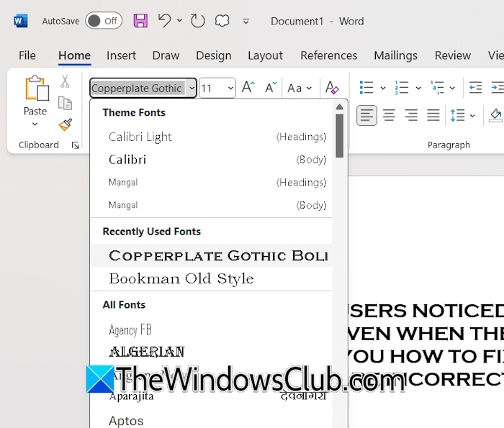Apply a bulleted list

pos(366,87)
